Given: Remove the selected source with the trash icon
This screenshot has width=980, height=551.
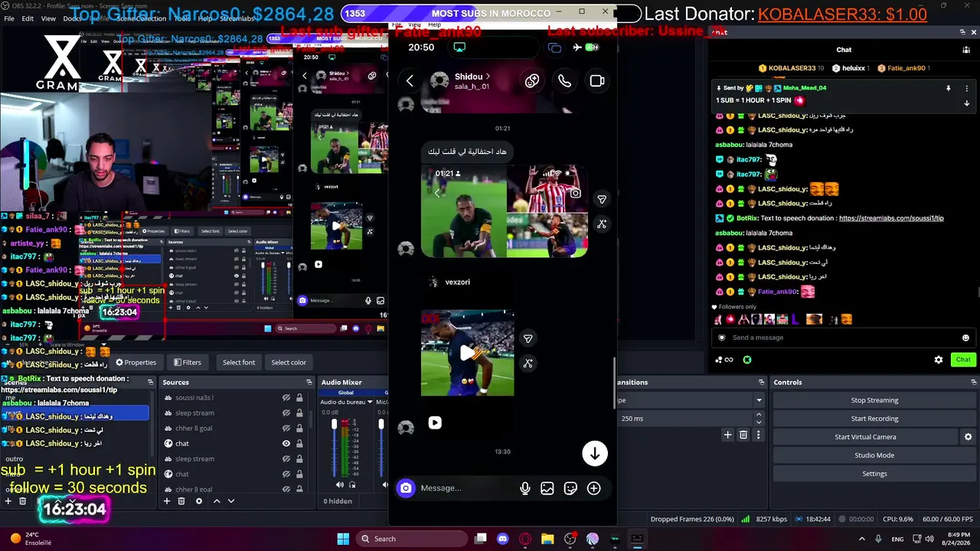Looking at the screenshot, I should (181, 501).
